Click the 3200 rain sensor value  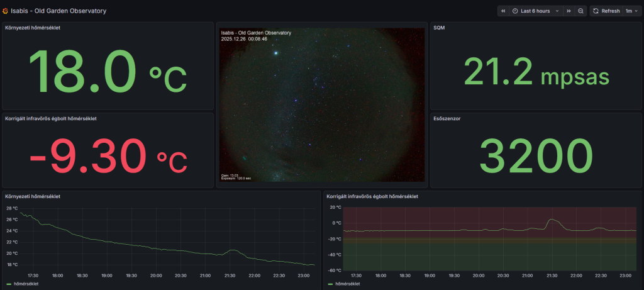pos(536,155)
